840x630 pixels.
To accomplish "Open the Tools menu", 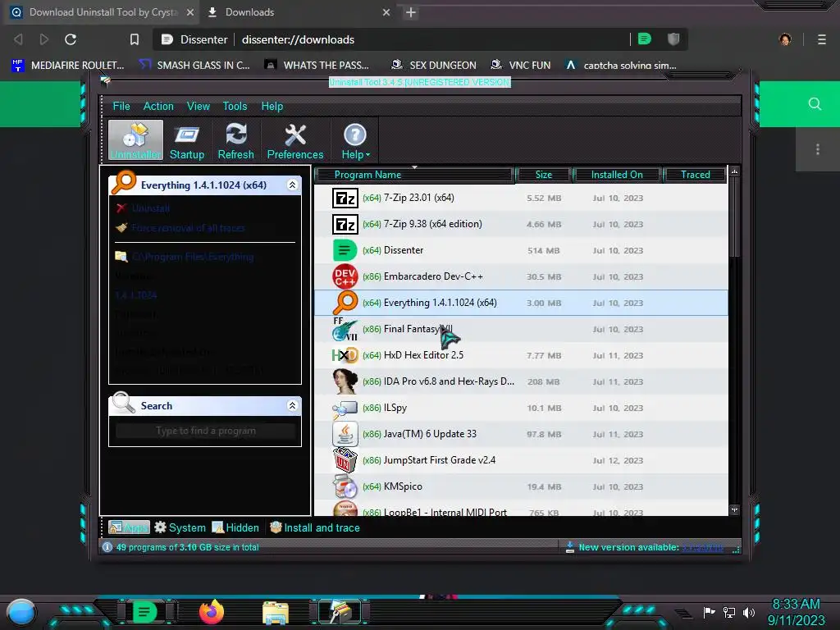I will coord(235,106).
